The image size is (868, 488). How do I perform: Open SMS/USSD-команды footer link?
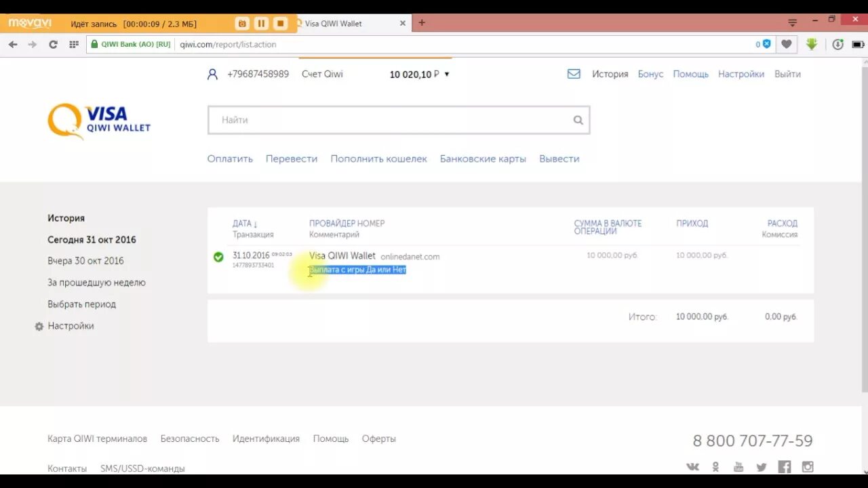point(142,468)
